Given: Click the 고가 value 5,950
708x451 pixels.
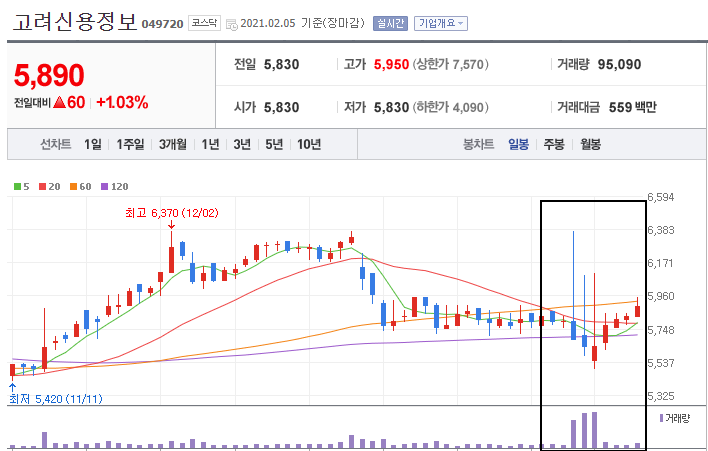Looking at the screenshot, I should point(391,65).
